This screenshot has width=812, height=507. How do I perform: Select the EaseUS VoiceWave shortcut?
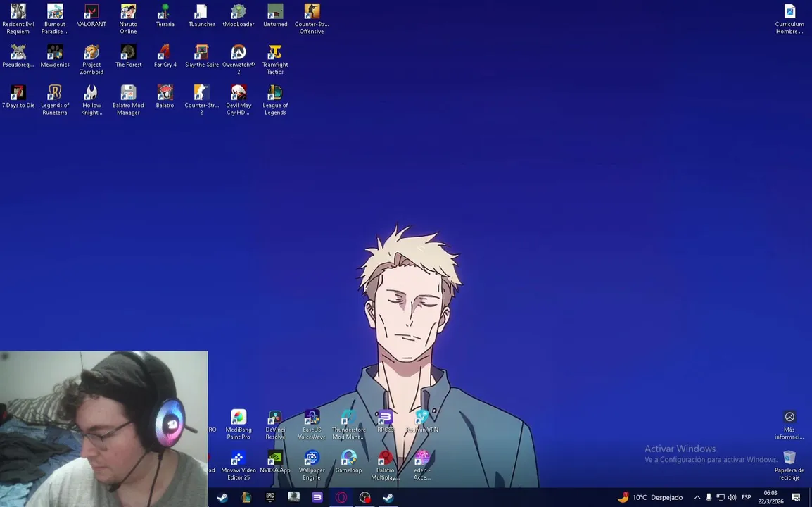tap(312, 424)
